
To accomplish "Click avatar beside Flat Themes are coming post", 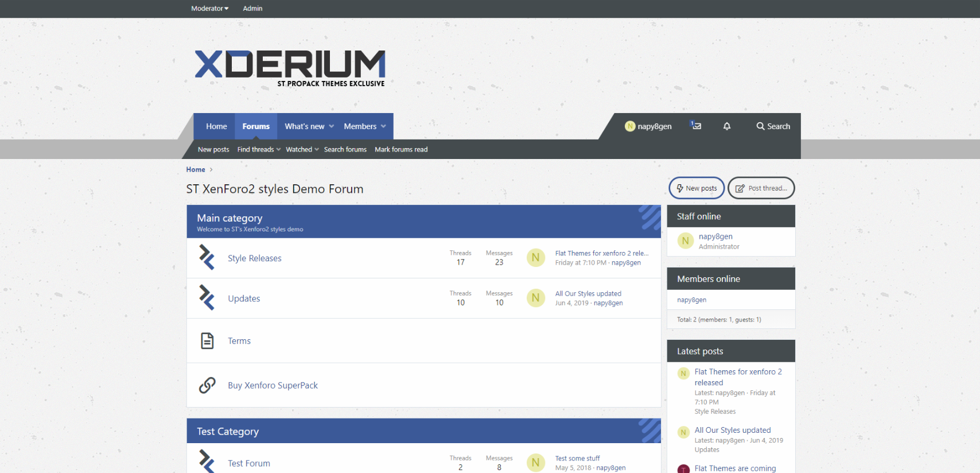I will pyautogui.click(x=683, y=469).
